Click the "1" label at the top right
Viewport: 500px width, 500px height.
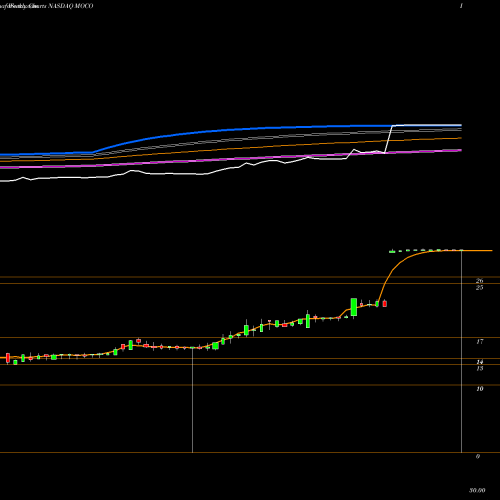tap(461, 6)
